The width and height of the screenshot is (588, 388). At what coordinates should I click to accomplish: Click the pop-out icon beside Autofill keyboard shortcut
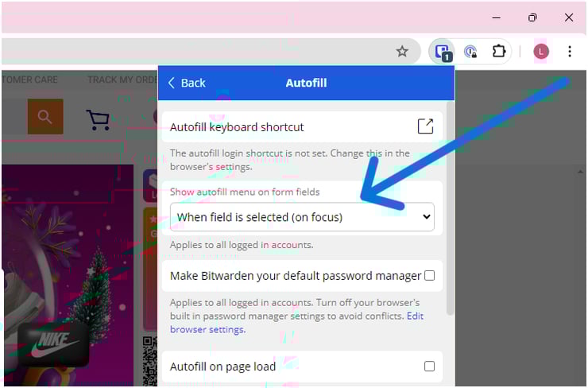(x=425, y=126)
